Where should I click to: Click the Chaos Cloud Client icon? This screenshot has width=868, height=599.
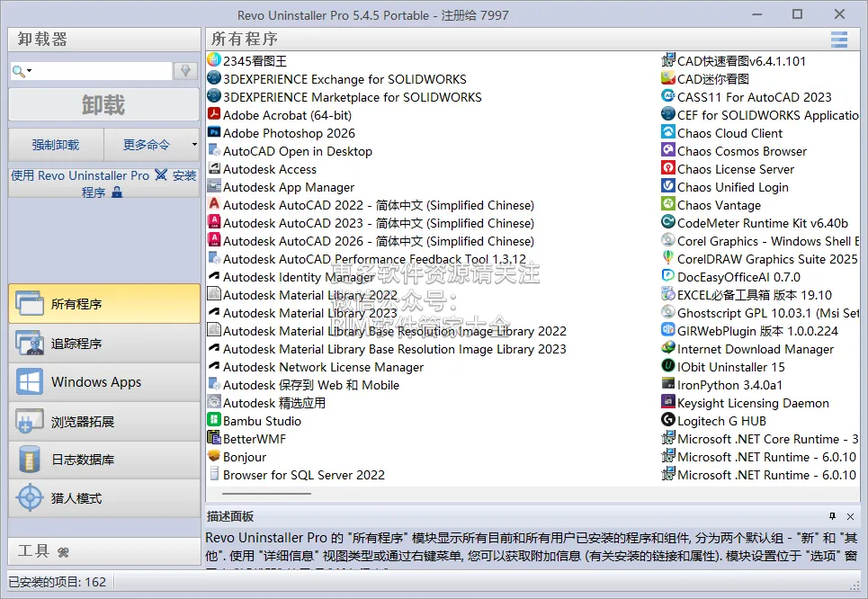(668, 132)
